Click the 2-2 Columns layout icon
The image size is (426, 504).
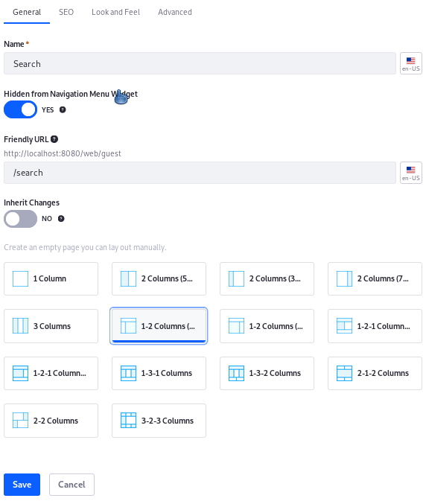click(x=20, y=421)
